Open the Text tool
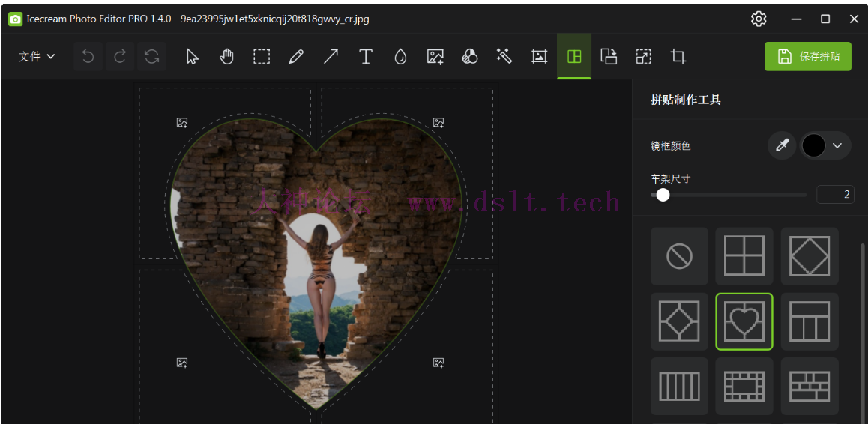Image resolution: width=868 pixels, height=424 pixels. click(x=365, y=56)
